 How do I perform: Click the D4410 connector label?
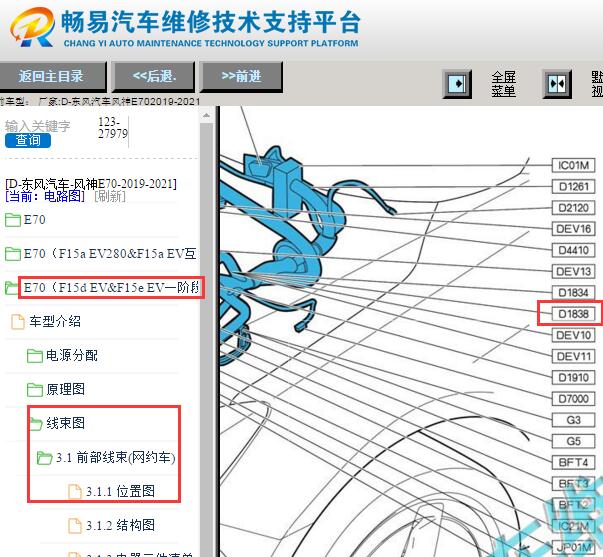[573, 250]
